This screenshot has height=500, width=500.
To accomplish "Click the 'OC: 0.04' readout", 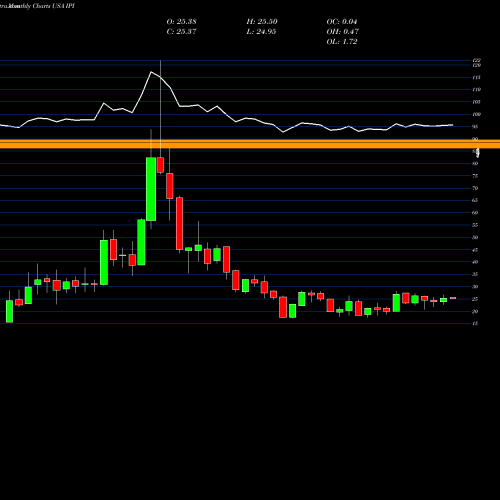I will coord(342,22).
